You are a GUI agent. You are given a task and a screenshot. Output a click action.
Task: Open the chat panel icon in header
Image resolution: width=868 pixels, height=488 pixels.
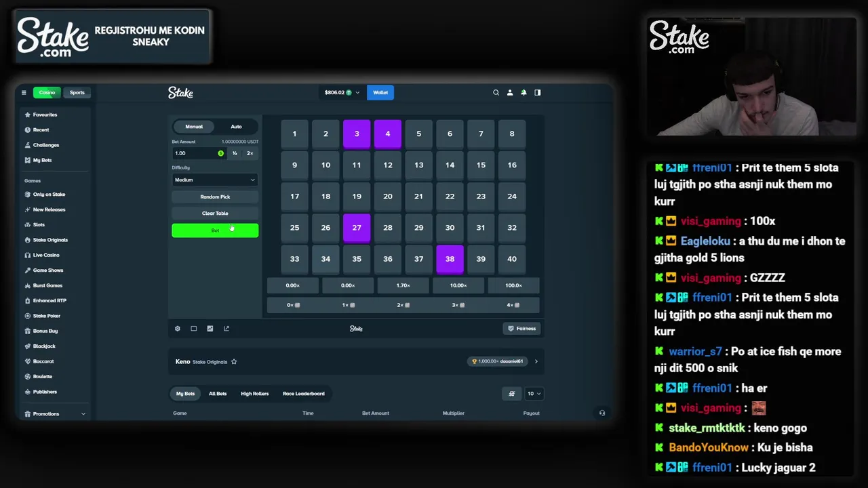538,93
